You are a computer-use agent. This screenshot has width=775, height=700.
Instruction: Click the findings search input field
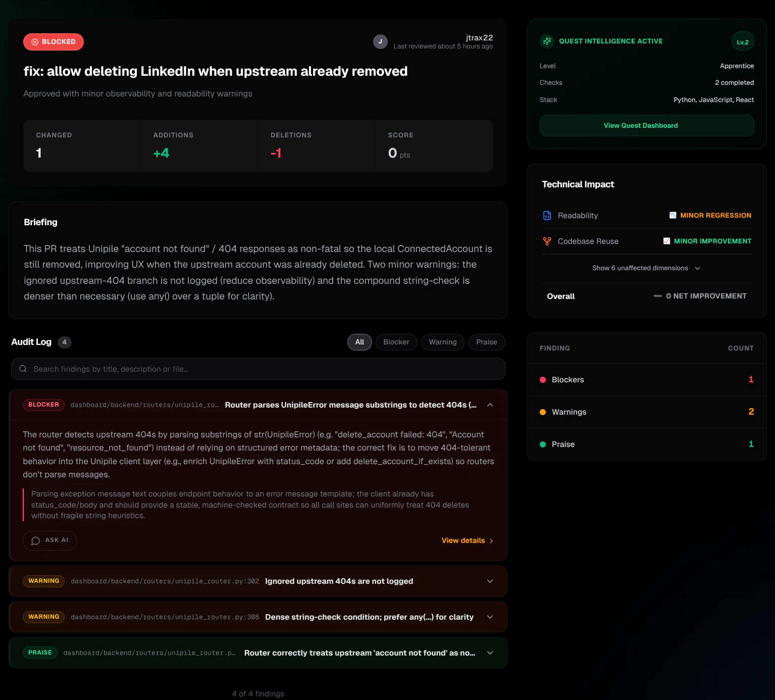click(x=202, y=369)
